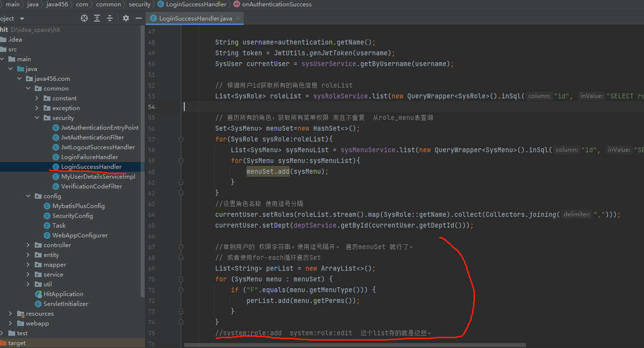Click the security breadcrumb segment
The height and width of the screenshot is (348, 644).
(x=140, y=4)
